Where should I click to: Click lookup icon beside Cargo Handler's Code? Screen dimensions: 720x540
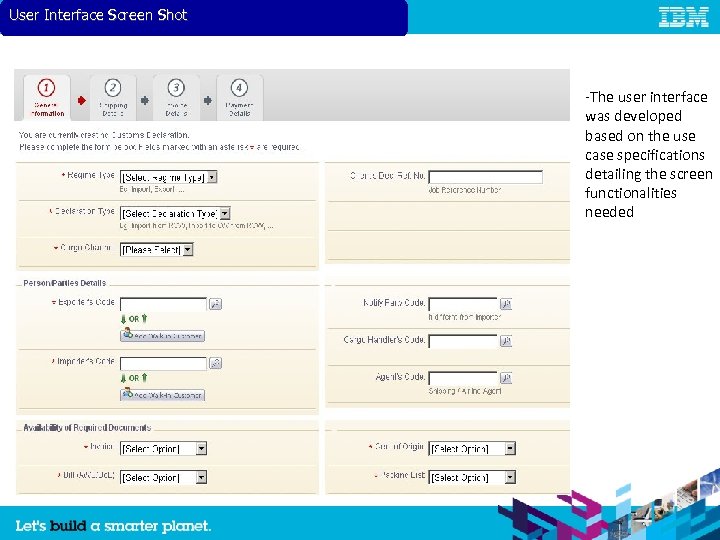(506, 341)
